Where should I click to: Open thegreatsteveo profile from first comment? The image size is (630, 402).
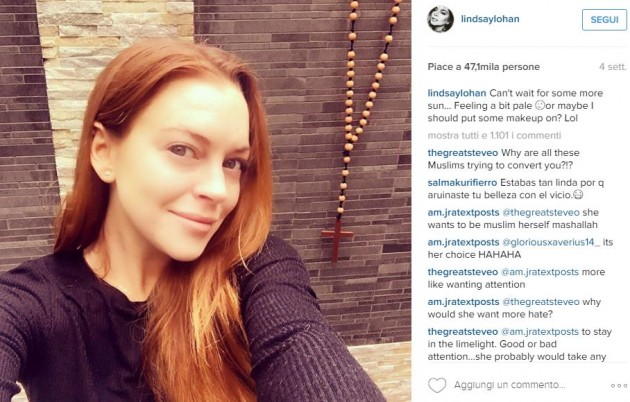click(462, 153)
